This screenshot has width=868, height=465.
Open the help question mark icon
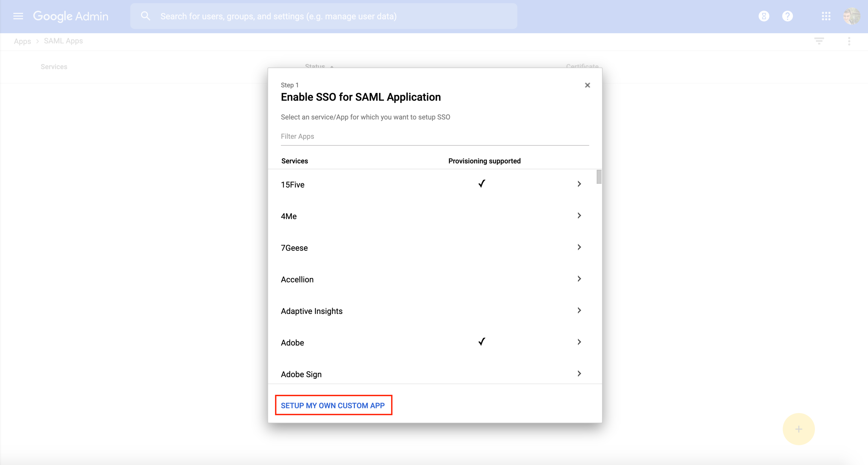pyautogui.click(x=787, y=16)
